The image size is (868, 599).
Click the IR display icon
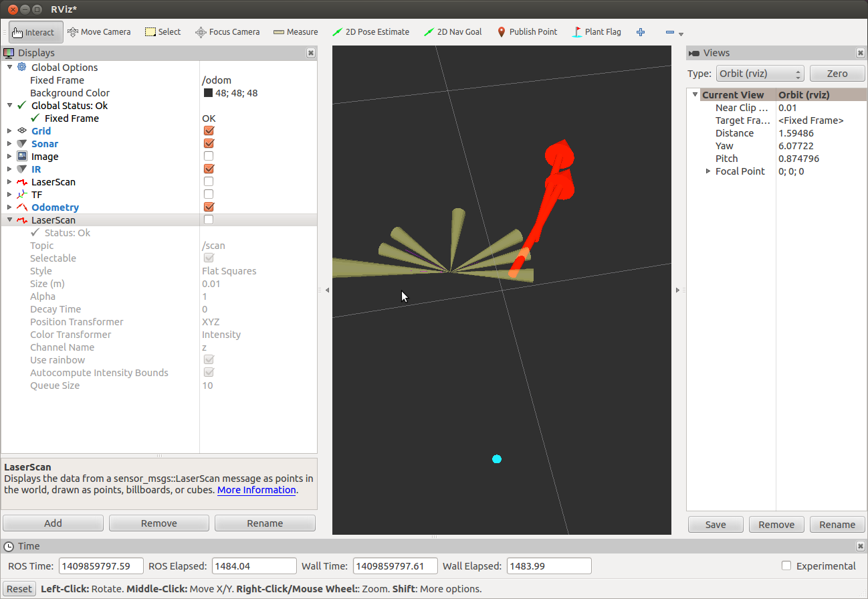[x=21, y=169]
